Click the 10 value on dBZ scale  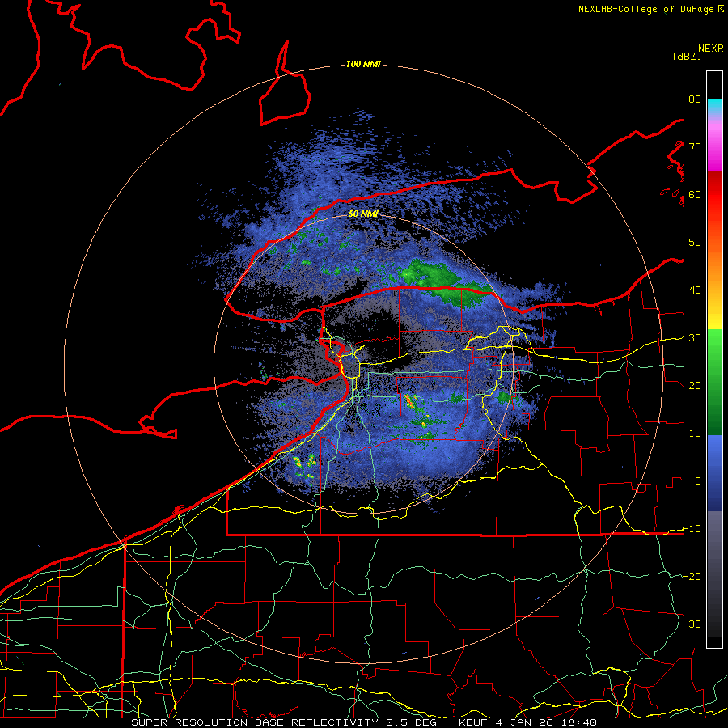(695, 434)
